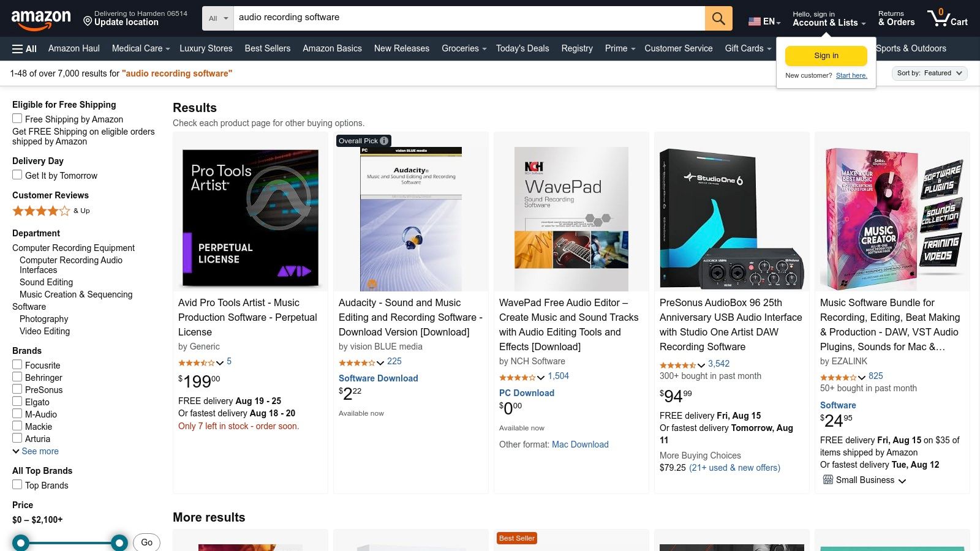980x551 pixels.
Task: Open Registry nav item
Action: point(577,48)
